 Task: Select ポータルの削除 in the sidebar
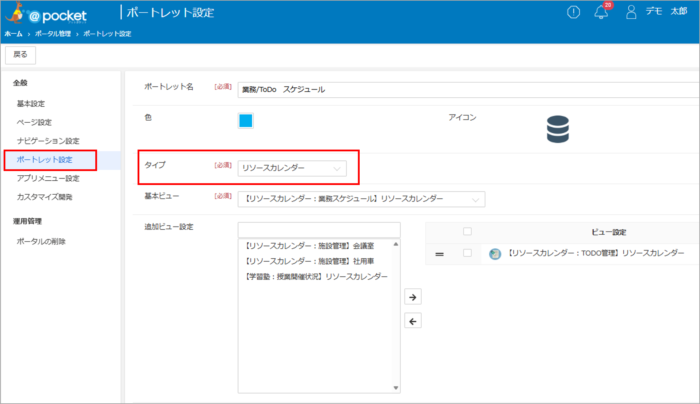41,242
